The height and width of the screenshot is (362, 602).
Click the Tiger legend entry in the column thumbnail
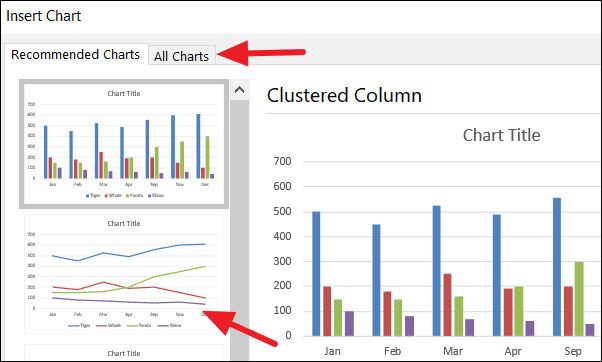click(93, 195)
